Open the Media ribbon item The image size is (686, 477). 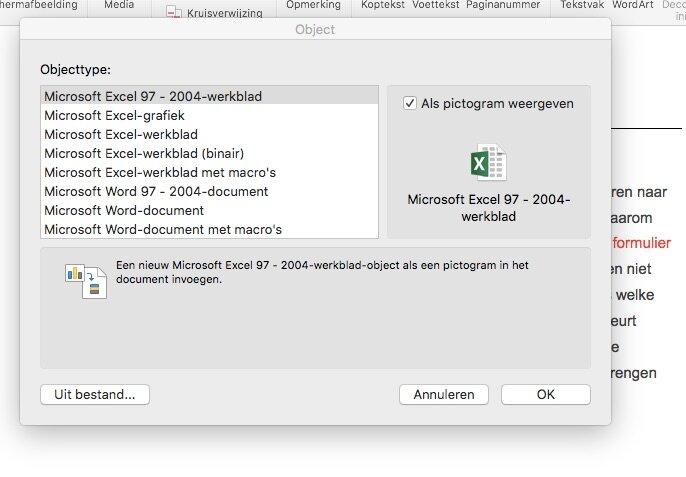(x=119, y=5)
